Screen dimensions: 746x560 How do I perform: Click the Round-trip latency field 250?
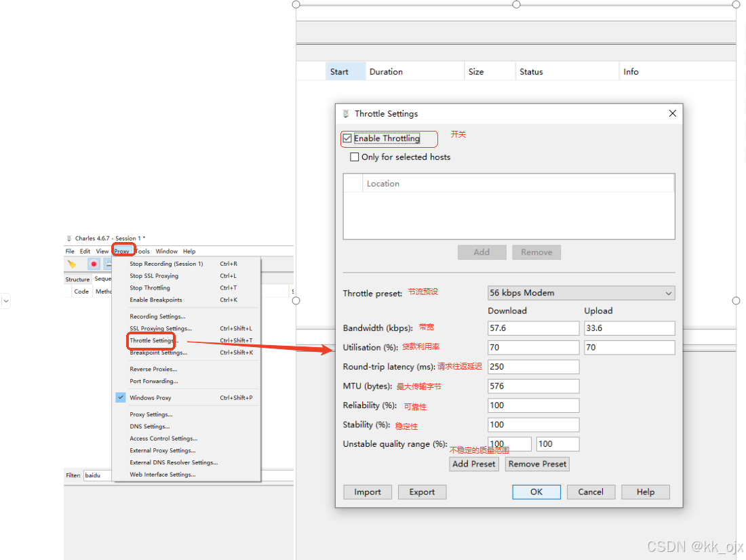(533, 367)
